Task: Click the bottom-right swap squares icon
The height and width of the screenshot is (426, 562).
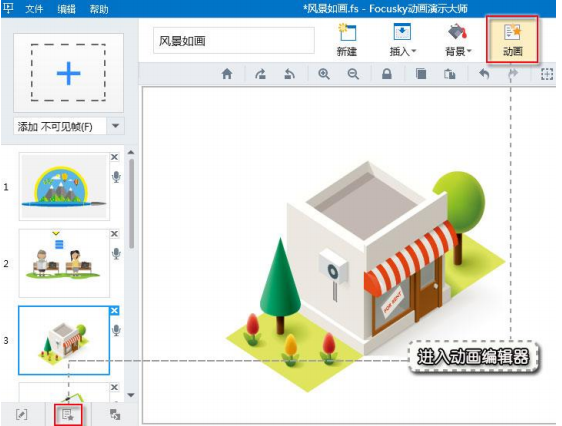Action: tap(115, 415)
